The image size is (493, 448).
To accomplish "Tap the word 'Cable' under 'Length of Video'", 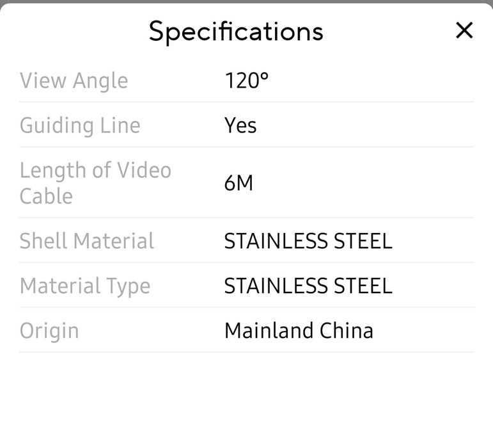I will coord(46,196).
